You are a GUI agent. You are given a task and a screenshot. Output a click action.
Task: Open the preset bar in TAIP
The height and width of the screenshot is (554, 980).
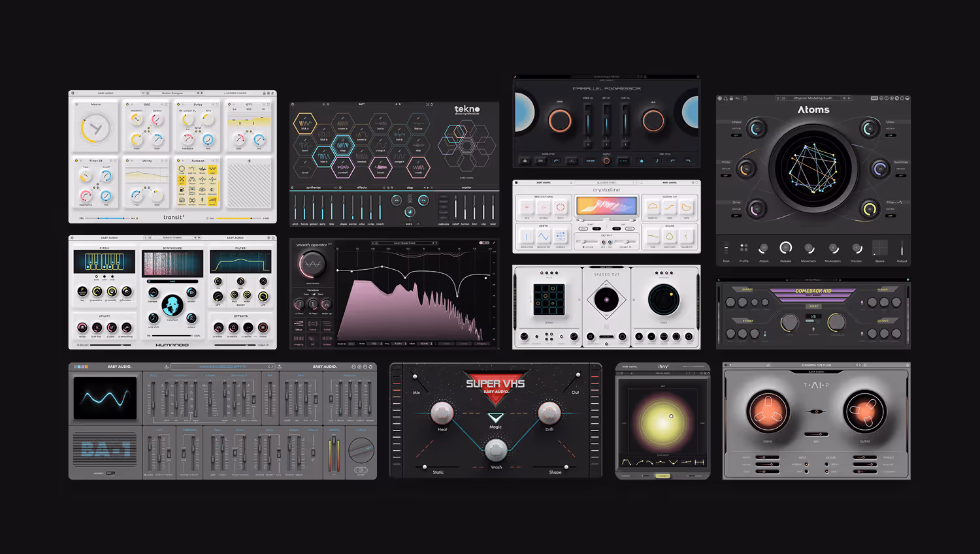coord(817,365)
